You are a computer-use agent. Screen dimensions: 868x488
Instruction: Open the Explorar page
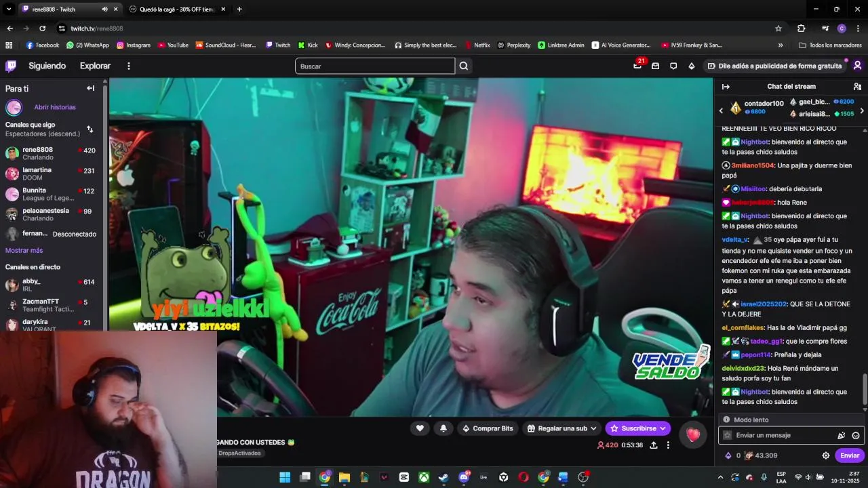click(95, 66)
